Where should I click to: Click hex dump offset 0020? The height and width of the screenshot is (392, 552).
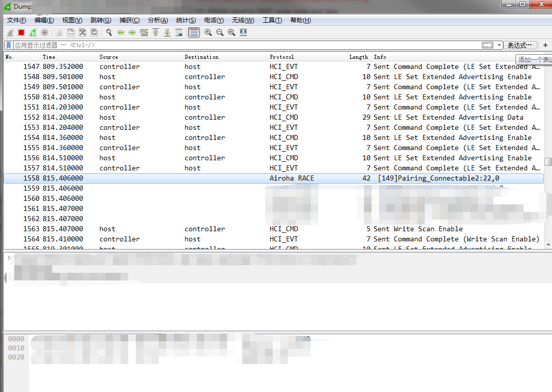(x=16, y=357)
